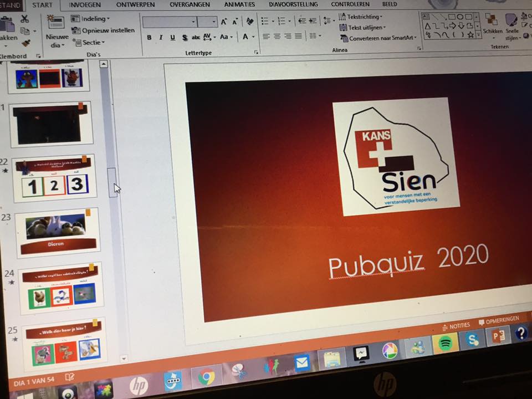Image resolution: width=532 pixels, height=399 pixels.
Task: Switch to the CONTROLEREN tab
Action: point(350,4)
